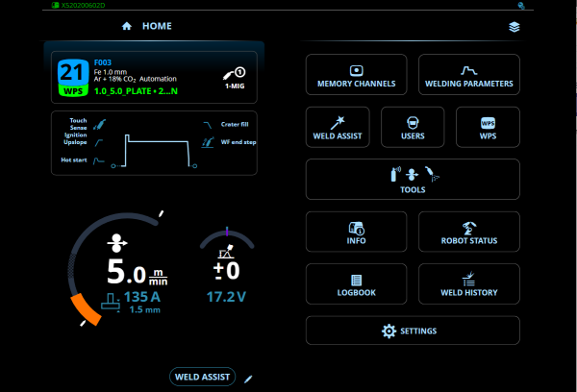Open the Tools menu
577x392 pixels.
click(413, 180)
